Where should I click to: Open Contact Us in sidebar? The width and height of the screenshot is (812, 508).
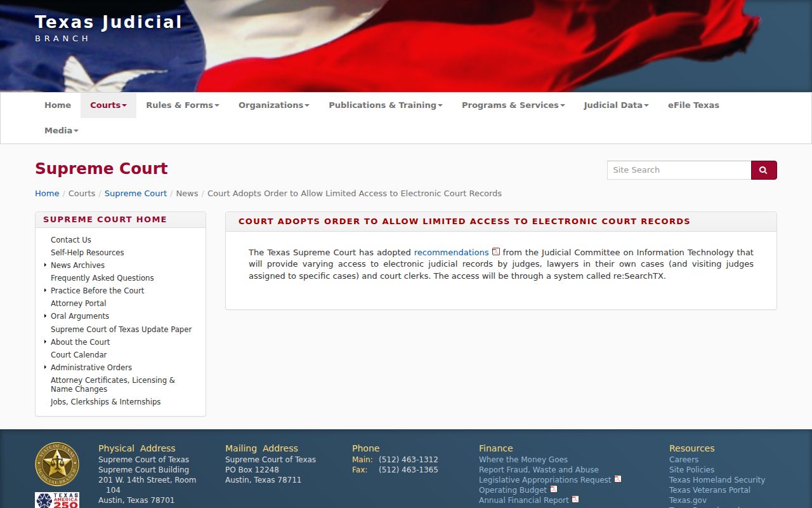(x=71, y=240)
